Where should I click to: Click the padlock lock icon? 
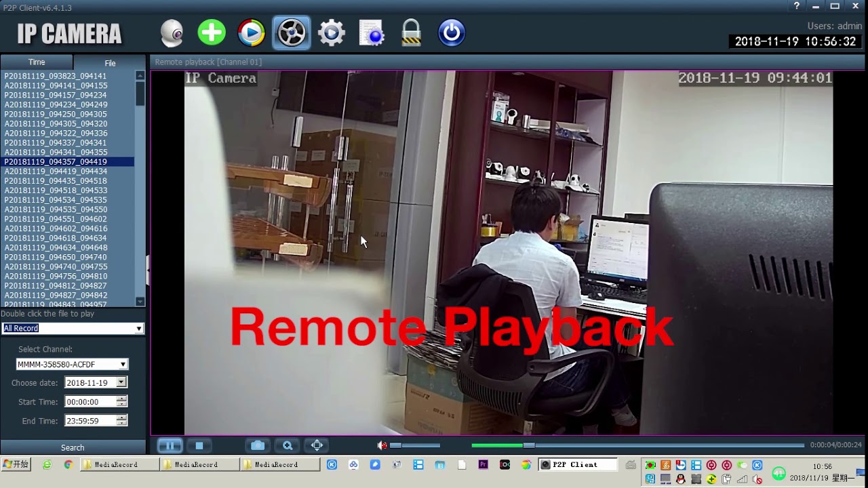(412, 33)
